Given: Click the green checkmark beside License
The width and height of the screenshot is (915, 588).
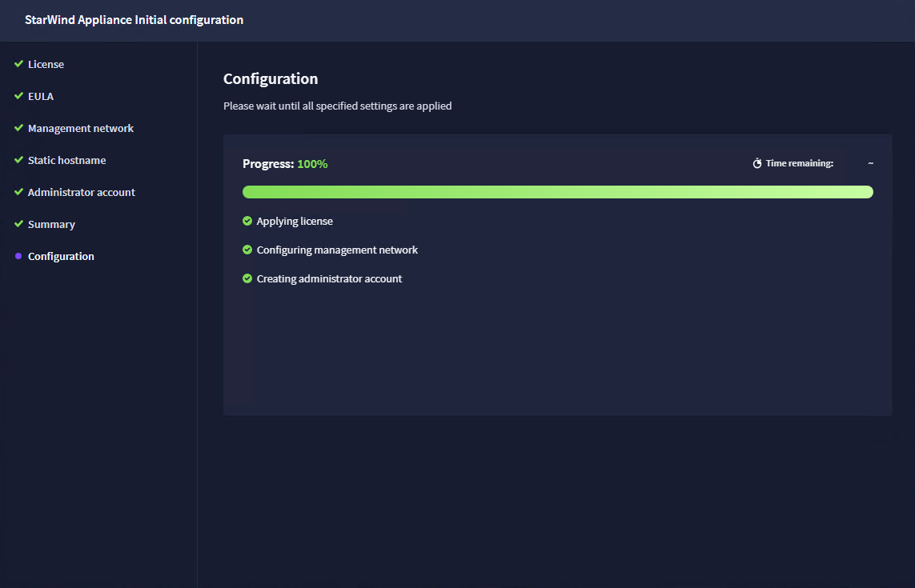Looking at the screenshot, I should (x=18, y=63).
